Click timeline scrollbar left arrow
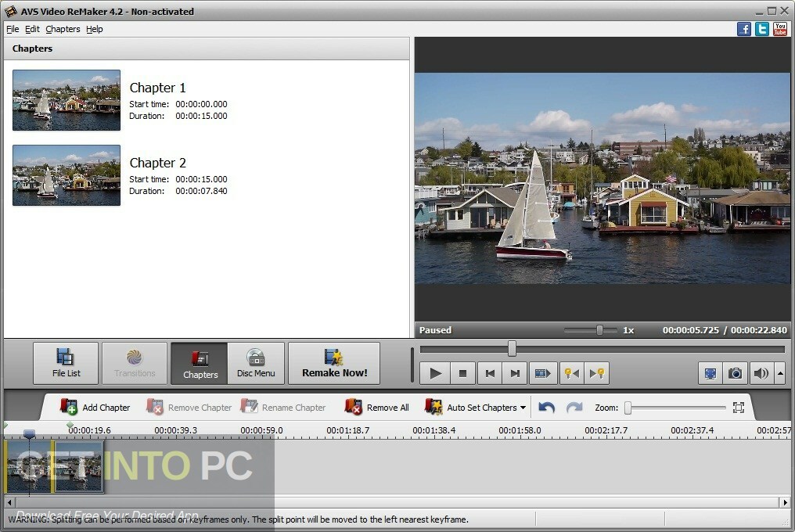 [9, 502]
